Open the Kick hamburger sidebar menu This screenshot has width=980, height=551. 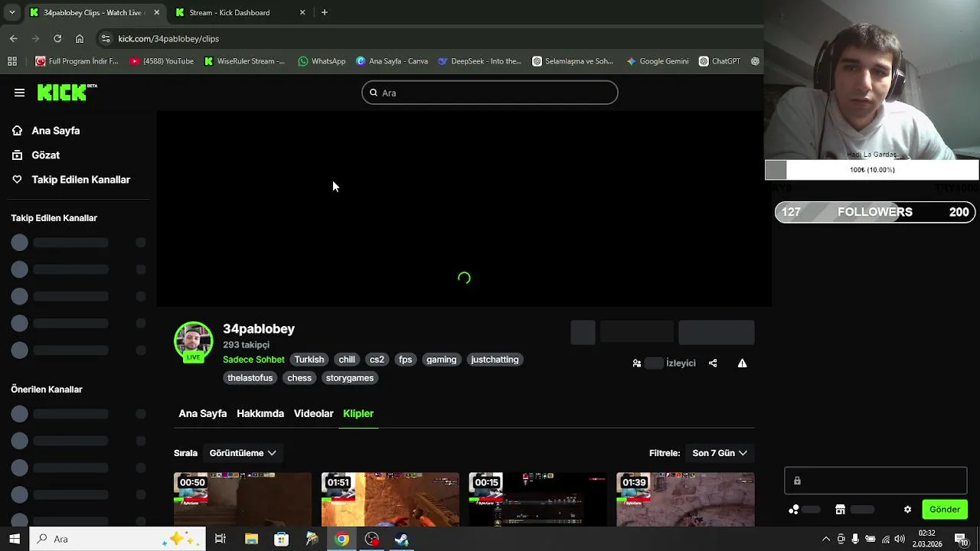(19, 93)
